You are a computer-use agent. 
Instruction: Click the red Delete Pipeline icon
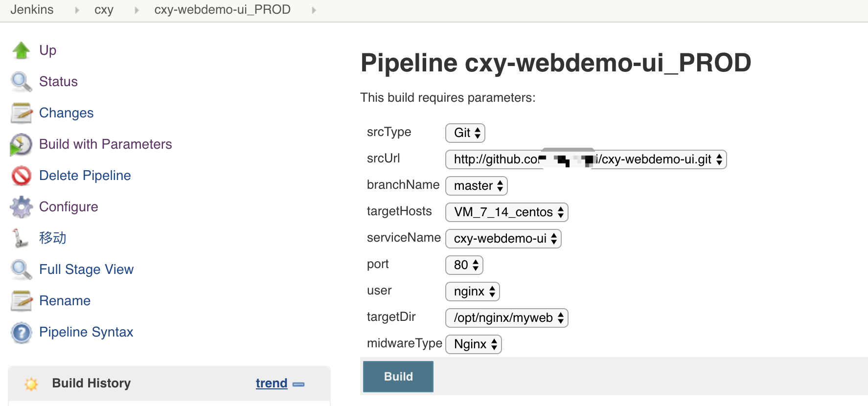click(x=21, y=176)
